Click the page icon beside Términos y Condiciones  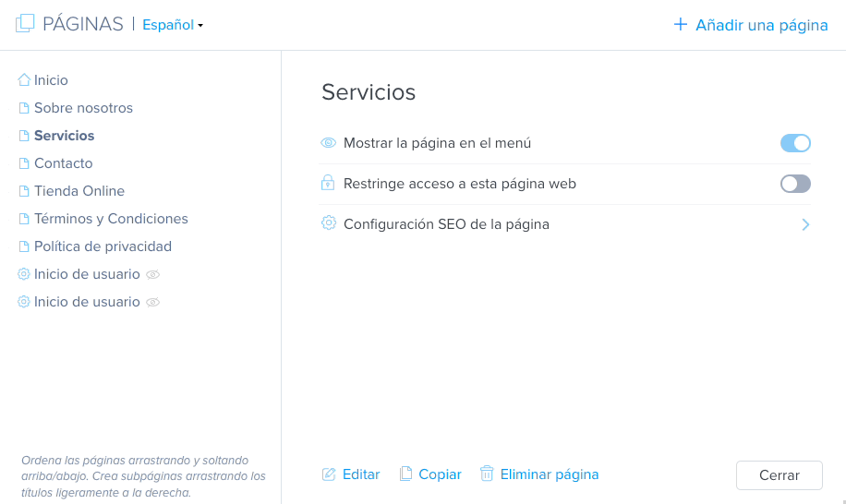click(24, 219)
